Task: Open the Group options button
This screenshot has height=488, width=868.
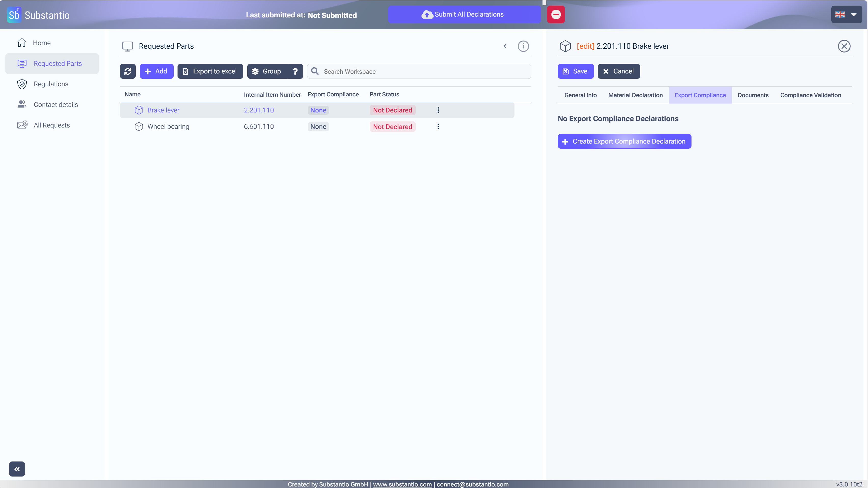Action: (267, 71)
